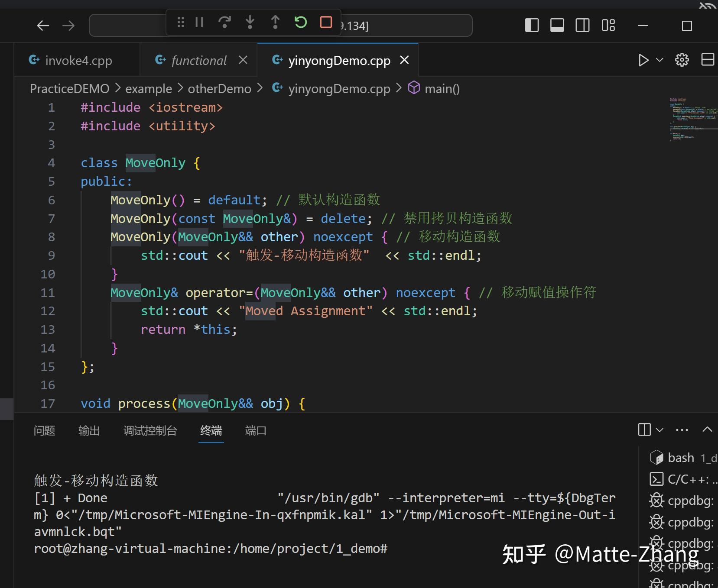Open more actions with ellipsis button
Viewport: 718px width, 588px height.
click(x=681, y=430)
